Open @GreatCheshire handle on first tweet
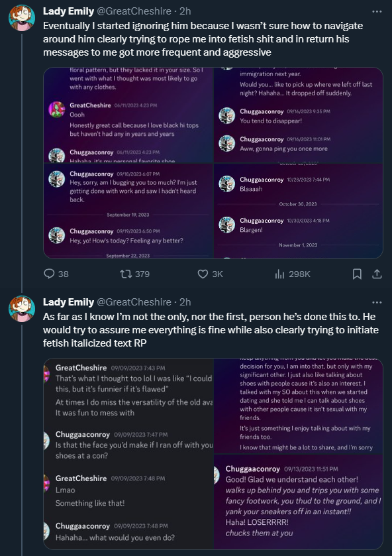This screenshot has height=556, width=392. pos(134,11)
